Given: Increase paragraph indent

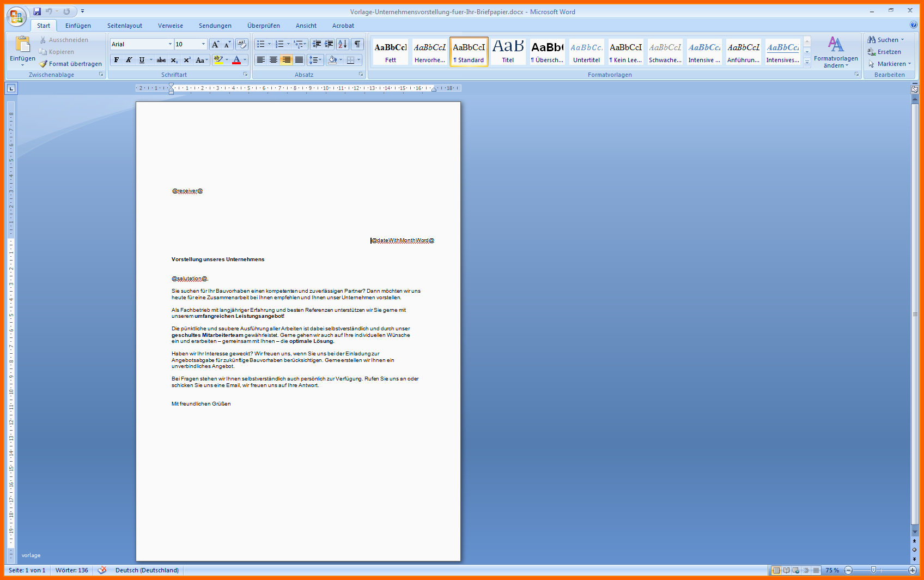Looking at the screenshot, I should tap(329, 44).
